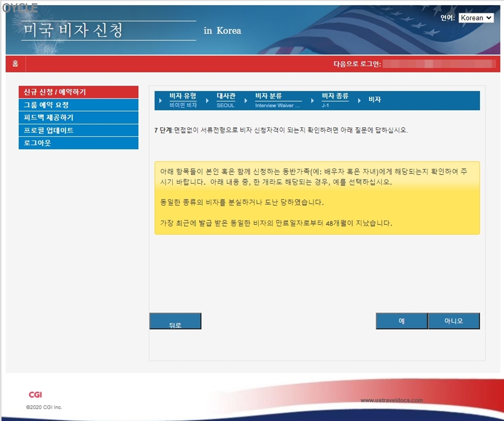Click the 7 단계 step instruction text
The height and width of the screenshot is (421, 504).
281,130
